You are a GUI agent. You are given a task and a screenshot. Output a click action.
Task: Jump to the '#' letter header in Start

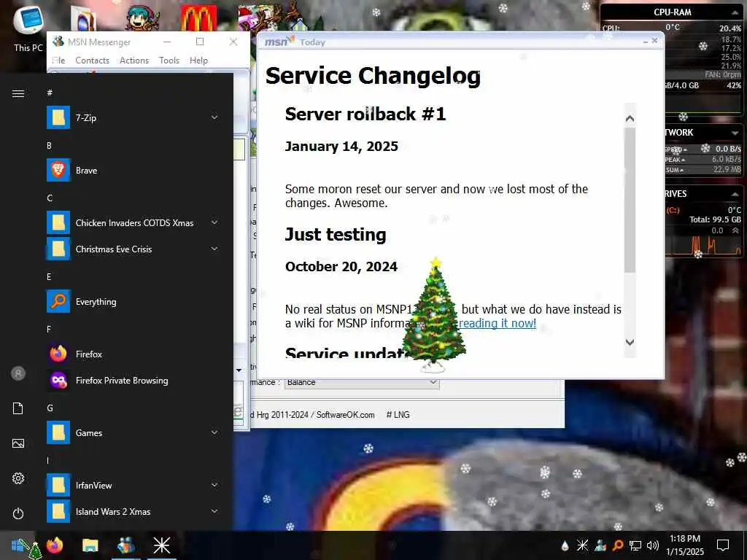[50, 93]
